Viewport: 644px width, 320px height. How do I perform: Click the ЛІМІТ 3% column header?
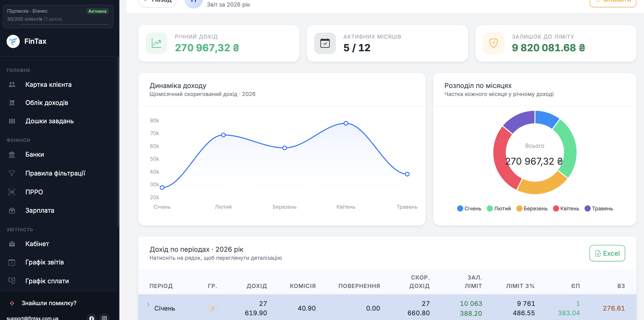point(520,286)
